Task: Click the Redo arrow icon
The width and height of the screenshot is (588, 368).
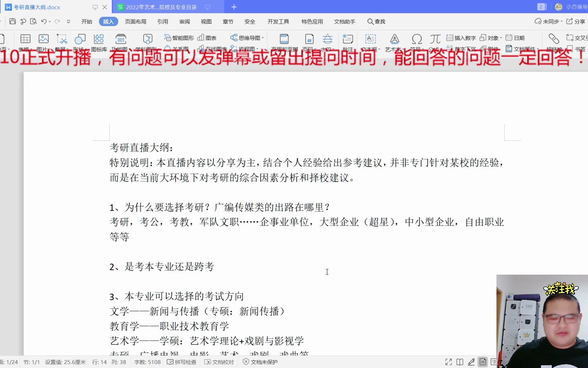Action: pos(58,21)
